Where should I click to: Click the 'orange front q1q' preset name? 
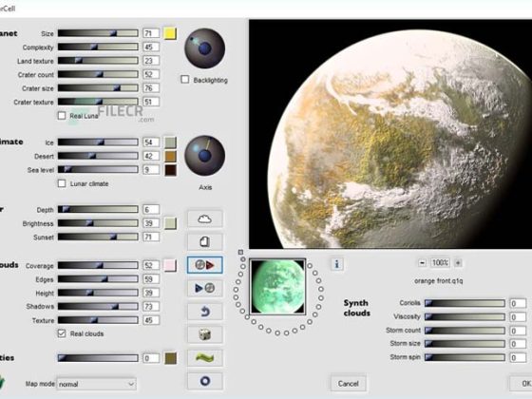[438, 281]
